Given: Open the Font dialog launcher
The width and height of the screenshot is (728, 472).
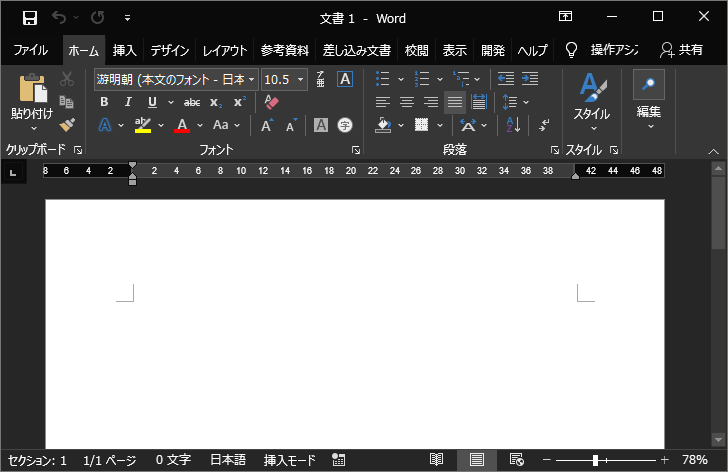Looking at the screenshot, I should point(356,150).
